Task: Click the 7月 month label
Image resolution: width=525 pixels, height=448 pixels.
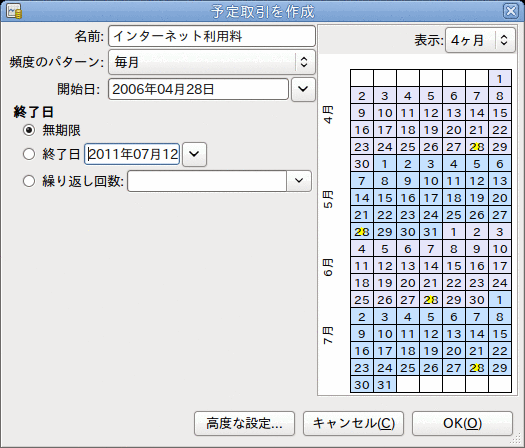Action: pyautogui.click(x=328, y=335)
